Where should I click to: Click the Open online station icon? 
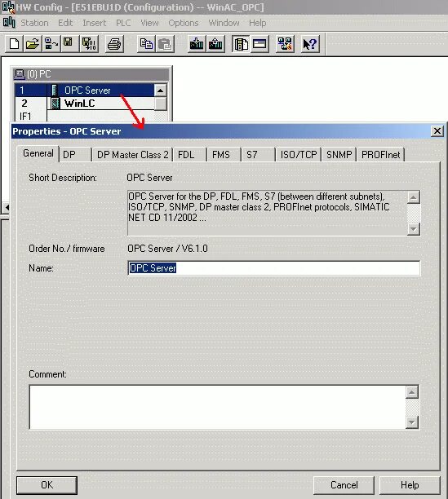click(x=51, y=44)
